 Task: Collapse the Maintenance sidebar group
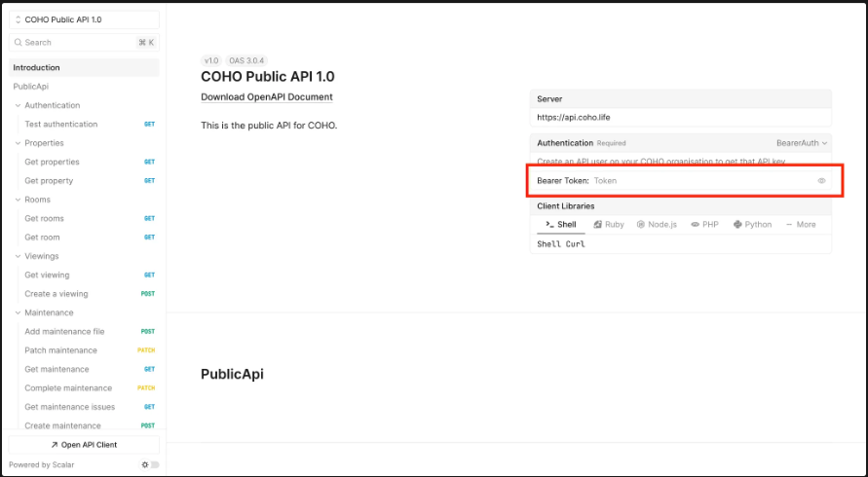pos(18,312)
